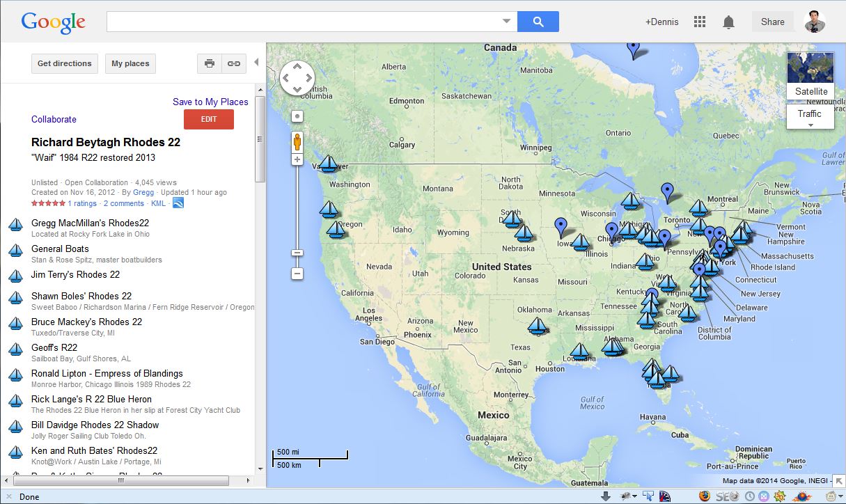Open the profile avatar menu
This screenshot has width=846, height=504.
(815, 22)
